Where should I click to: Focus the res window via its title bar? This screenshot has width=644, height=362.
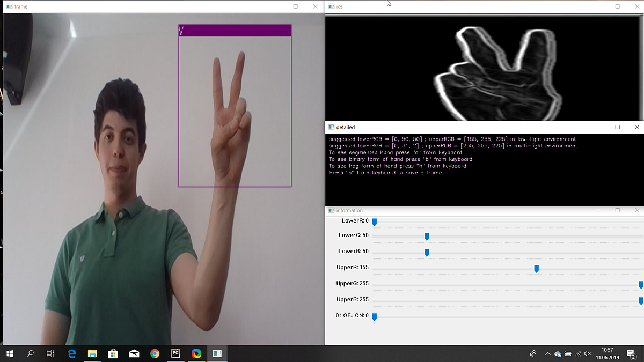pyautogui.click(x=429, y=6)
